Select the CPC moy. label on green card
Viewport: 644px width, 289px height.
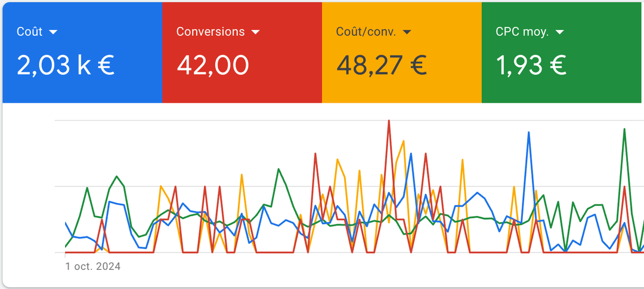(x=522, y=32)
